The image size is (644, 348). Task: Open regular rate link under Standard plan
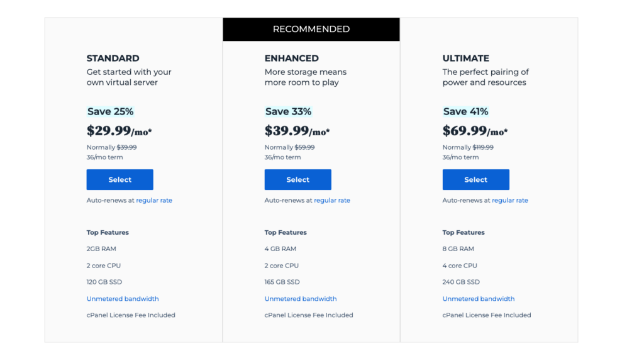[x=154, y=200]
